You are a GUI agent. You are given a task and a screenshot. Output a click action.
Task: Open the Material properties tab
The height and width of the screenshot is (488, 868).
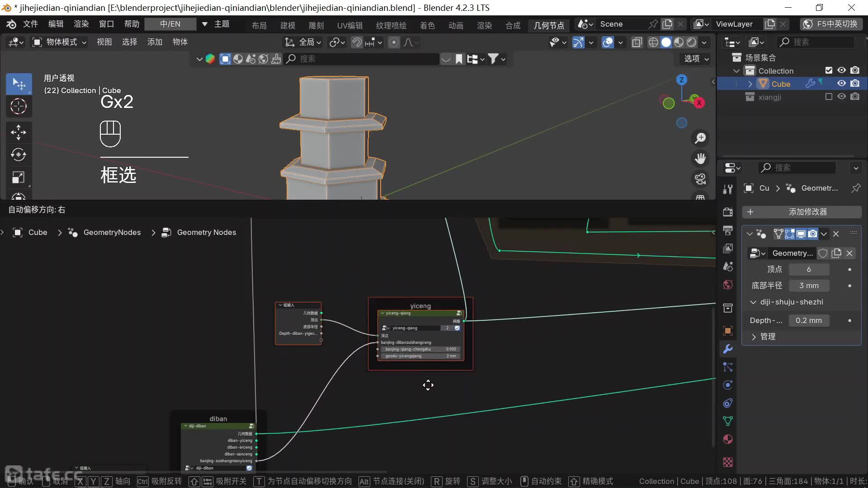point(728,439)
